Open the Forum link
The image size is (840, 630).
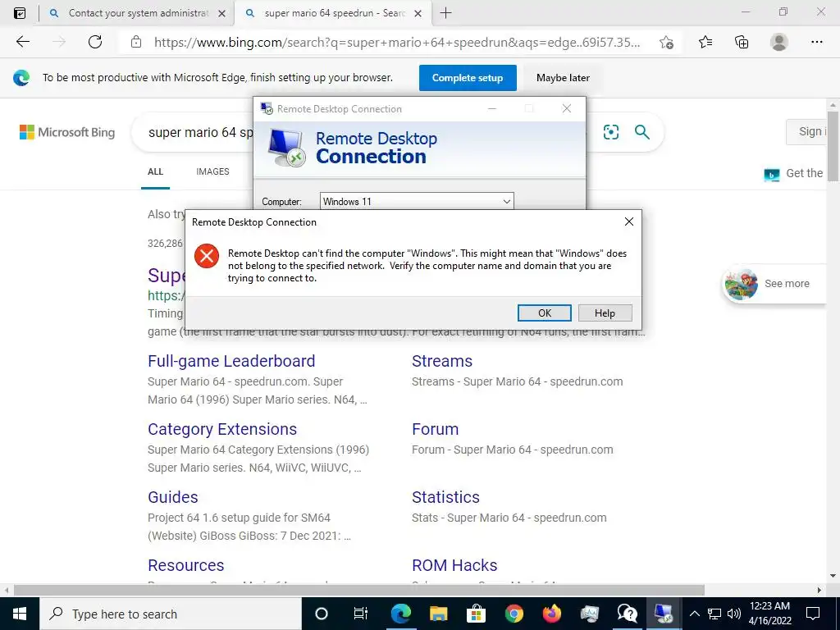coord(435,429)
